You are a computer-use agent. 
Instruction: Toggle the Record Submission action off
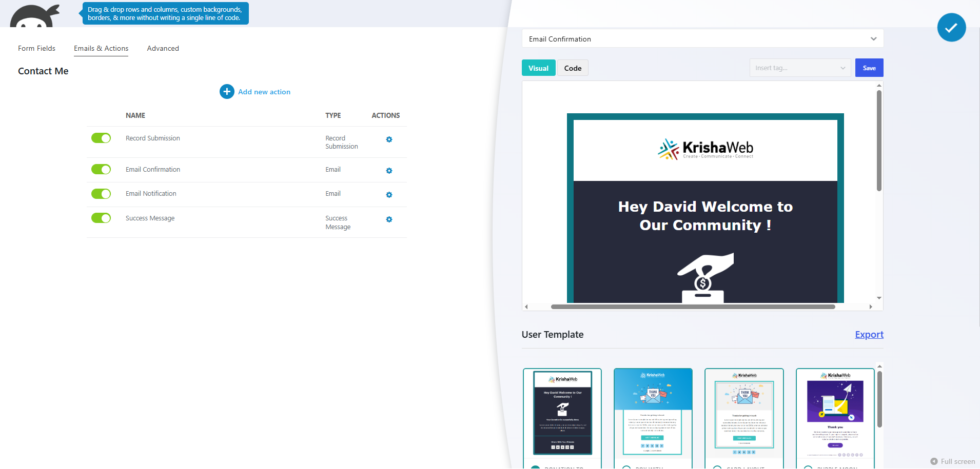[101, 138]
